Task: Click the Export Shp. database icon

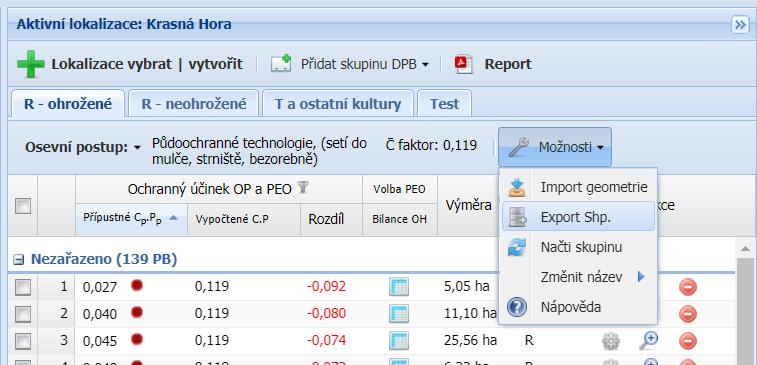Action: click(x=517, y=217)
